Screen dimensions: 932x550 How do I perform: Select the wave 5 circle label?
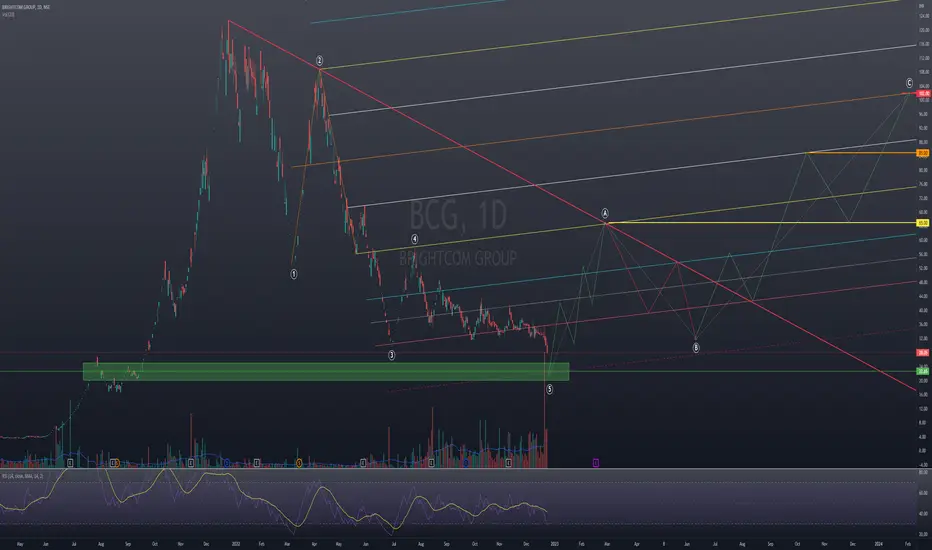click(549, 389)
